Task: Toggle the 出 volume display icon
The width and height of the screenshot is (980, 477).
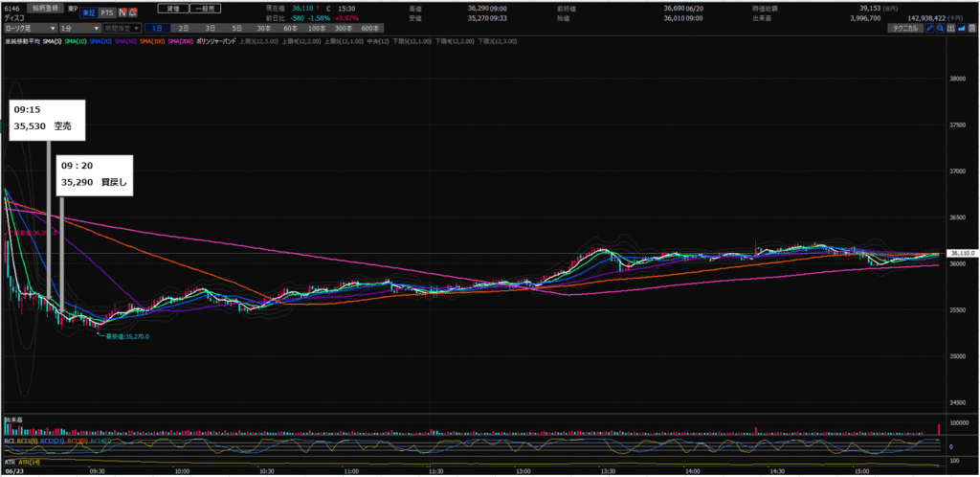Action: [x=950, y=28]
